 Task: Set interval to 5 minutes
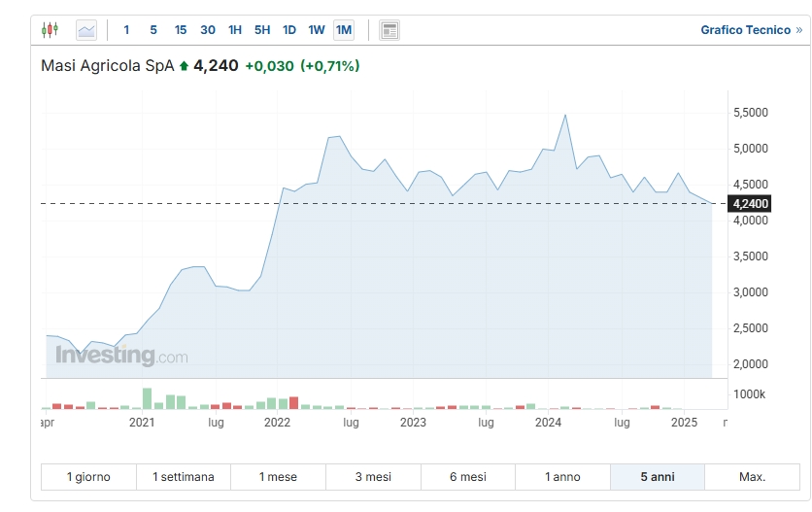(x=153, y=30)
